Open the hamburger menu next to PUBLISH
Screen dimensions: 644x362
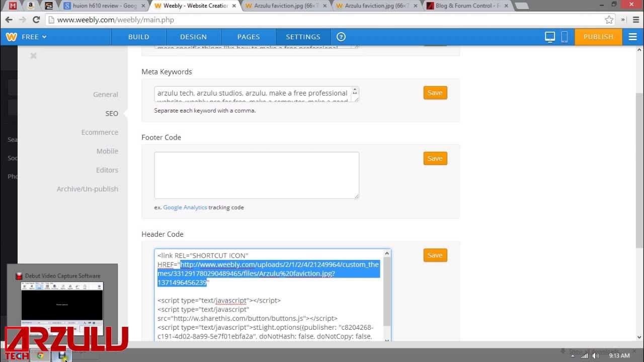coord(632,36)
